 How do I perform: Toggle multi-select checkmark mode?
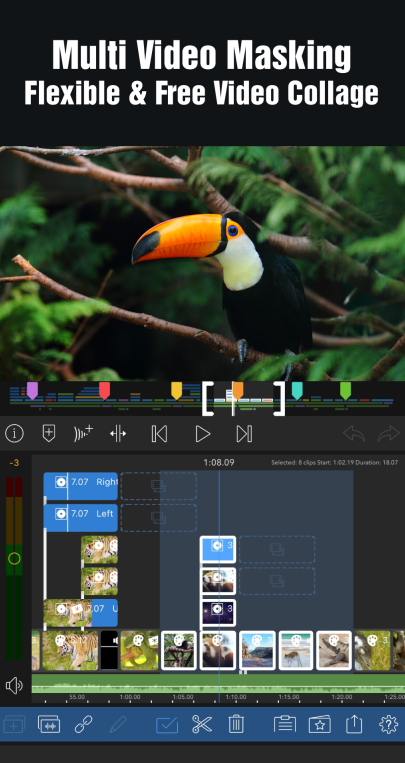click(x=167, y=724)
